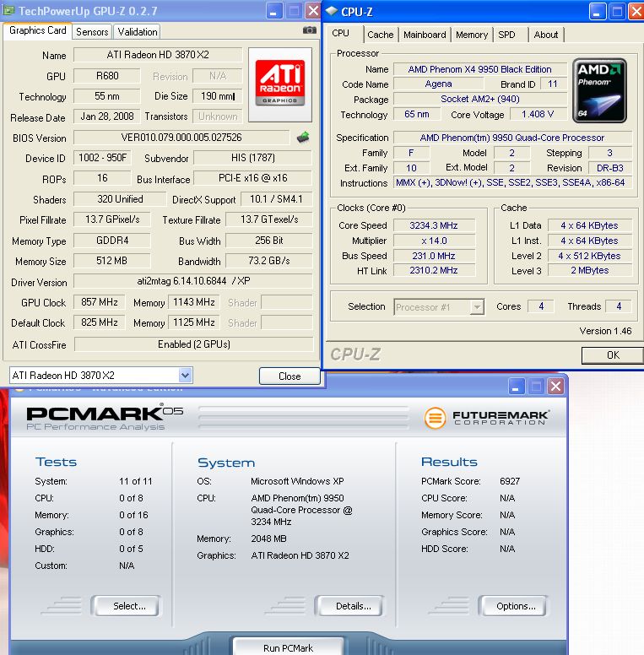Click the Code Name value Agena
Image resolution: width=644 pixels, height=655 pixels.
pos(439,84)
